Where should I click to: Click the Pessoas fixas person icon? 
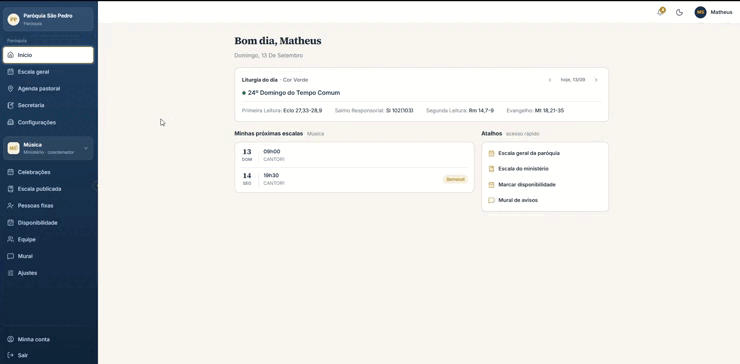tap(10, 206)
